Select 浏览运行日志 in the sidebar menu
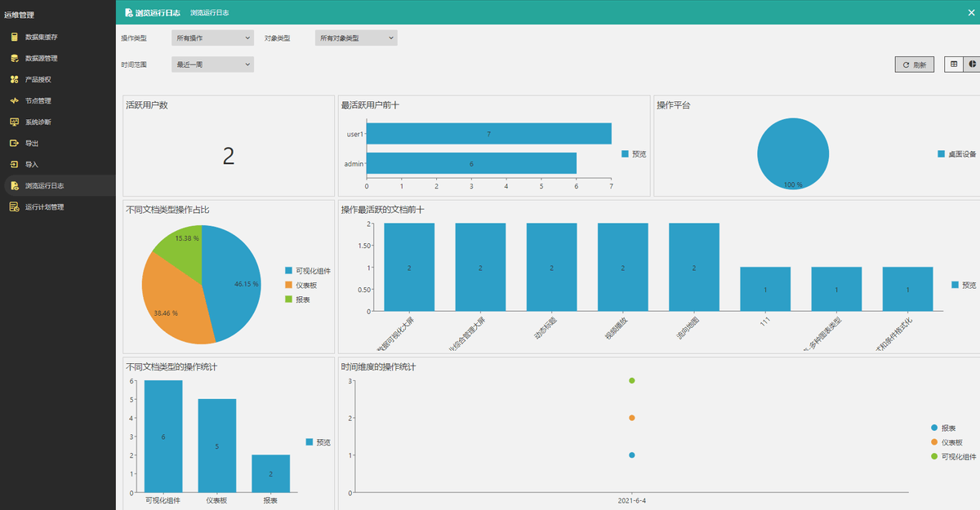This screenshot has width=980, height=510. [x=44, y=185]
